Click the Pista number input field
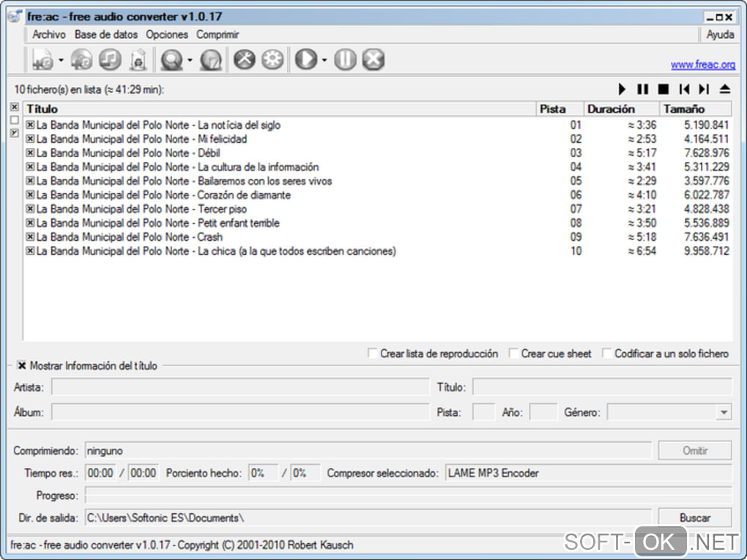Screen dimensions: 747x560 (483, 412)
